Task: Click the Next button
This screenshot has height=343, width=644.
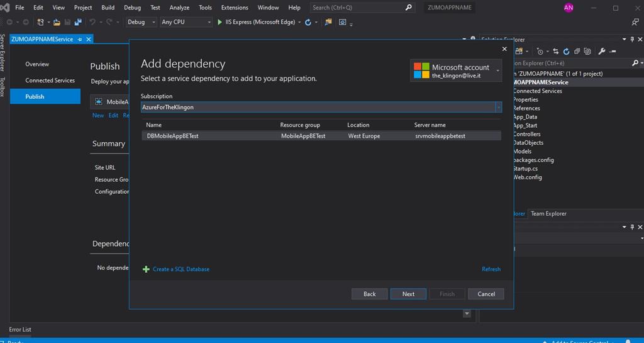Action: coord(408,294)
